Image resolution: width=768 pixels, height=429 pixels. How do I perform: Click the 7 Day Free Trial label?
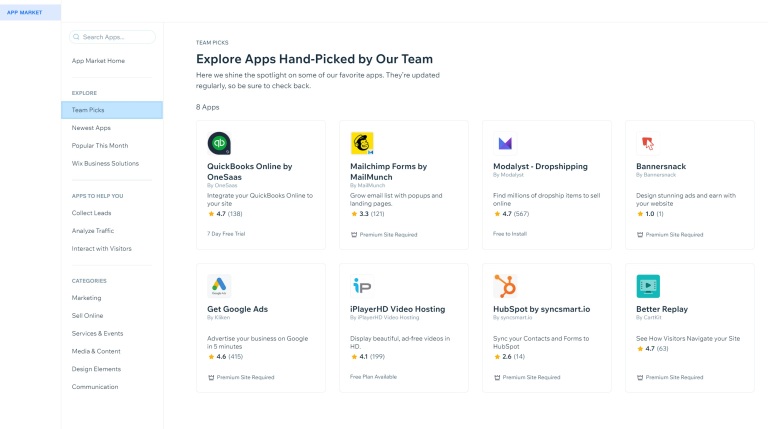point(226,234)
